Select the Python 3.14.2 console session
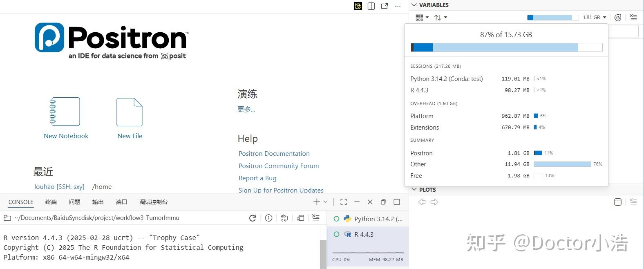Screen dimensions: 644x269 coord(368,219)
